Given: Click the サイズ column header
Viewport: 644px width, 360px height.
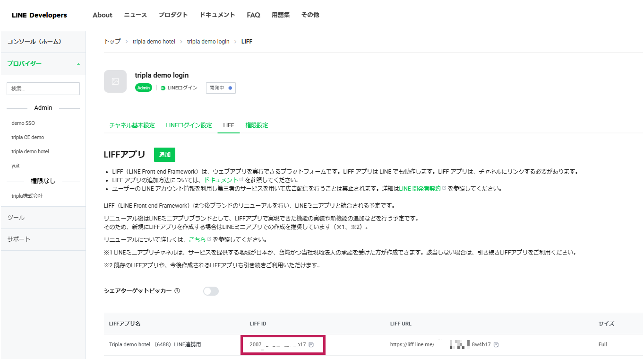Looking at the screenshot, I should [606, 324].
